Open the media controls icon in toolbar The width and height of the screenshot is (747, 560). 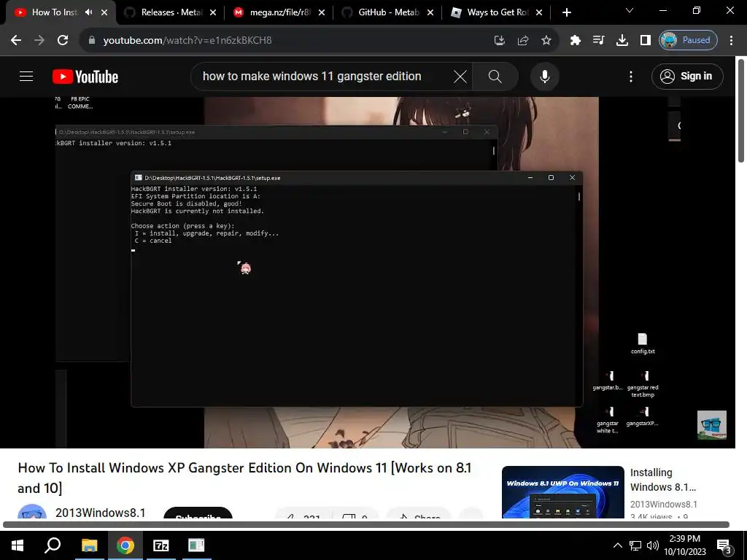pyautogui.click(x=598, y=41)
